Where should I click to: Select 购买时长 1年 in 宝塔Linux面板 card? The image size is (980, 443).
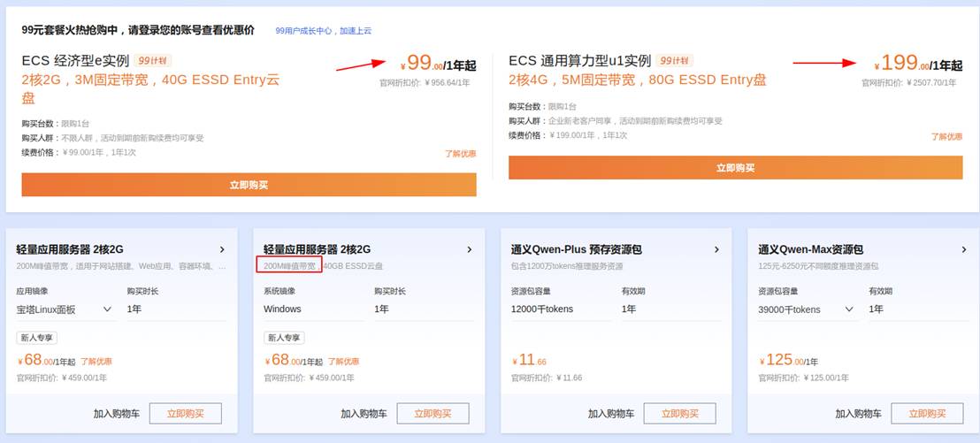point(176,309)
